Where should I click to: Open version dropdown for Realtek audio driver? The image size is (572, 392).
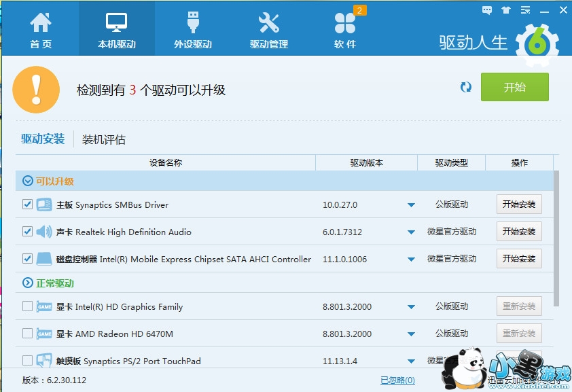coord(411,232)
